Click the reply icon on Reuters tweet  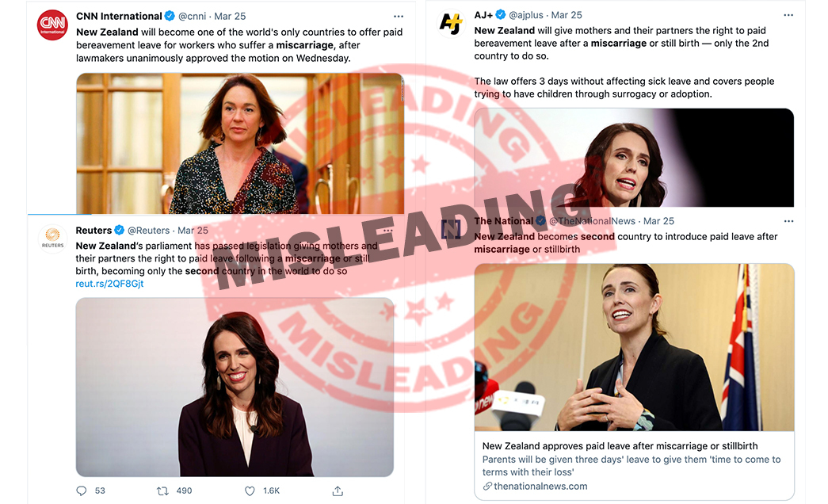(82, 491)
